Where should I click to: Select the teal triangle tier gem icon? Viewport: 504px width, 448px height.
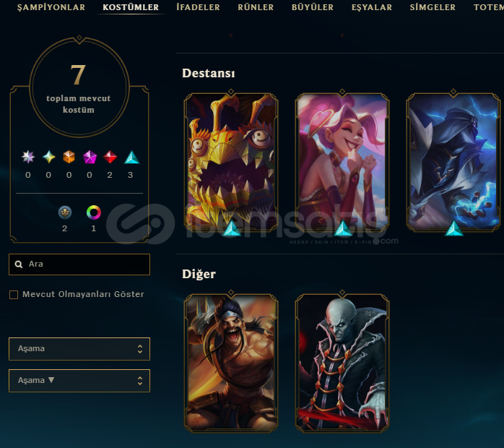coord(132,158)
